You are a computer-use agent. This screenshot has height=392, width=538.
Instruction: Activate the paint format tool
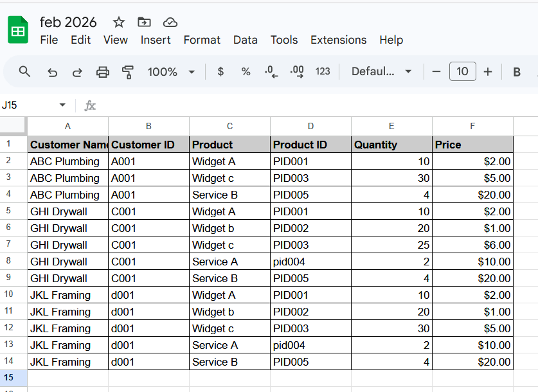[x=127, y=72]
